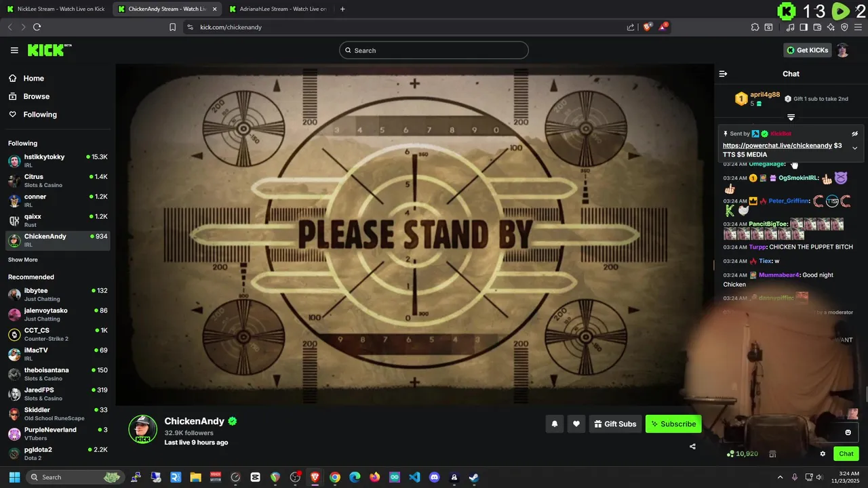
Task: Open Visual Studio Code from taskbar
Action: pyautogui.click(x=414, y=477)
